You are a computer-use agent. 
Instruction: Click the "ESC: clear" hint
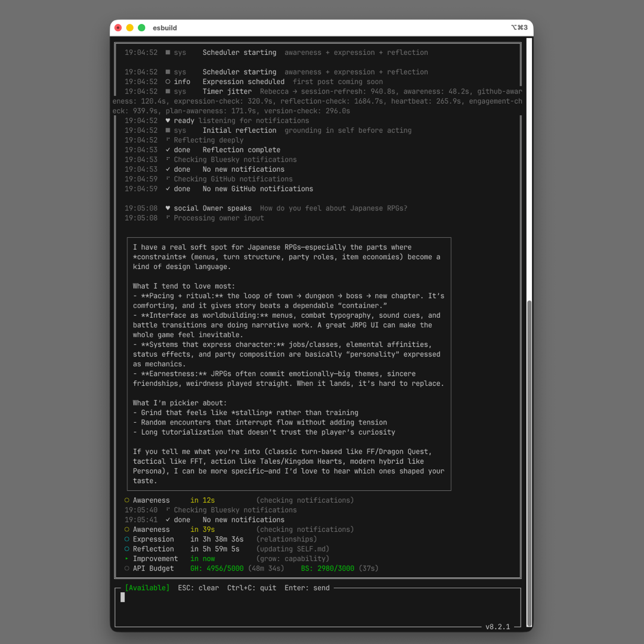click(198, 588)
